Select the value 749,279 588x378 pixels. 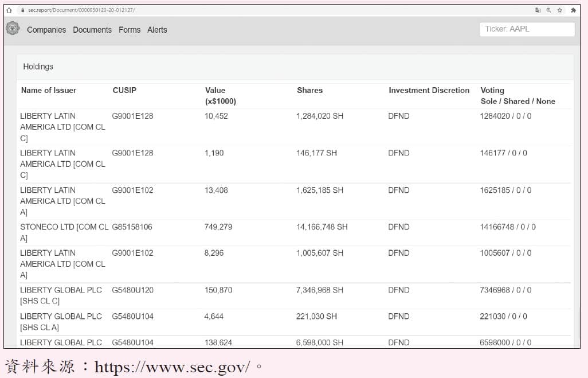(218, 227)
